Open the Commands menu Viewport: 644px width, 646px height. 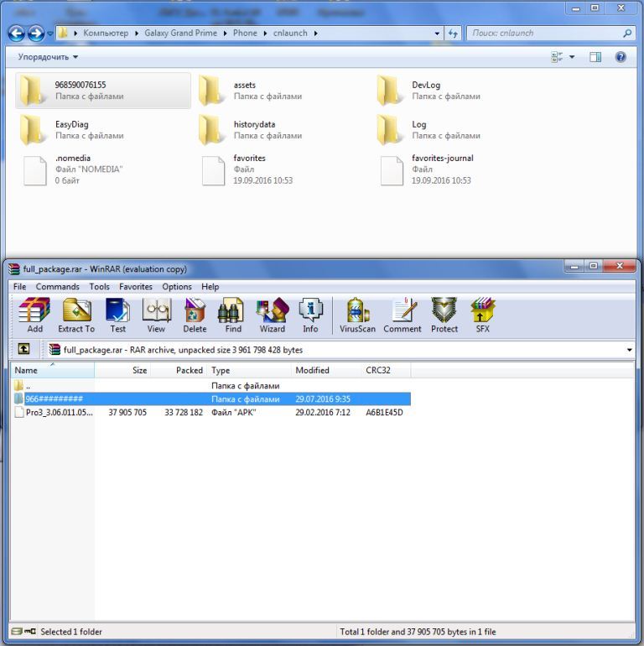(x=57, y=287)
